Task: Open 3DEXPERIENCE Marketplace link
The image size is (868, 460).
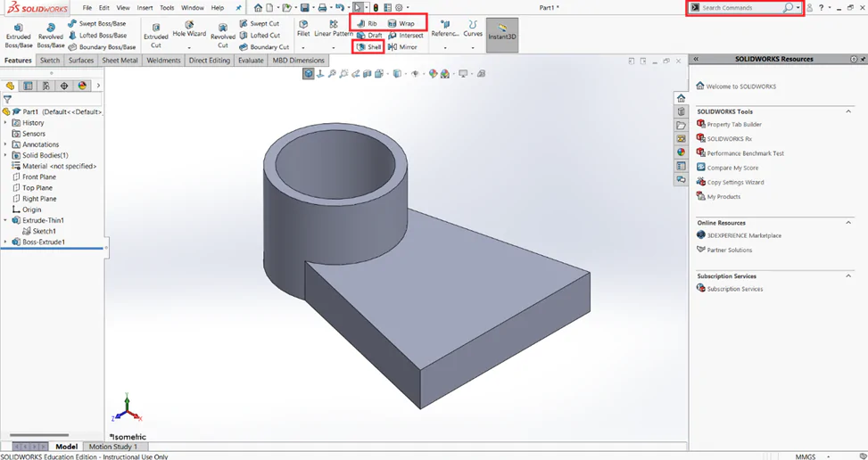Action: coord(744,235)
